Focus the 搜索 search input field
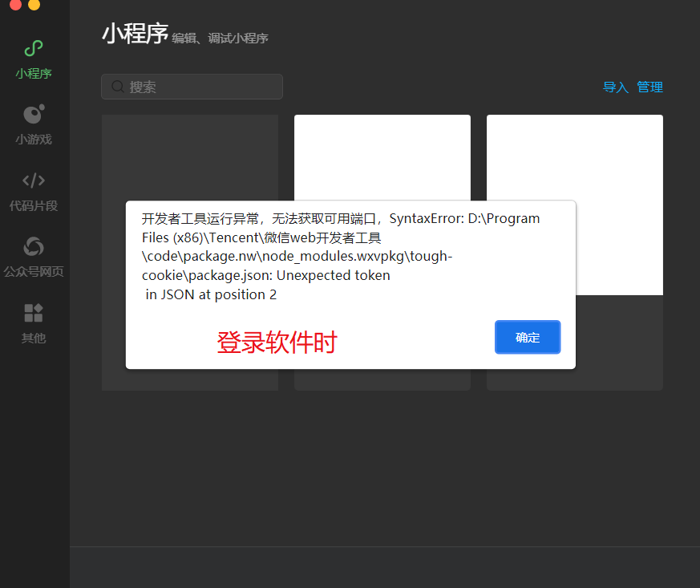This screenshot has width=700, height=588. [192, 87]
